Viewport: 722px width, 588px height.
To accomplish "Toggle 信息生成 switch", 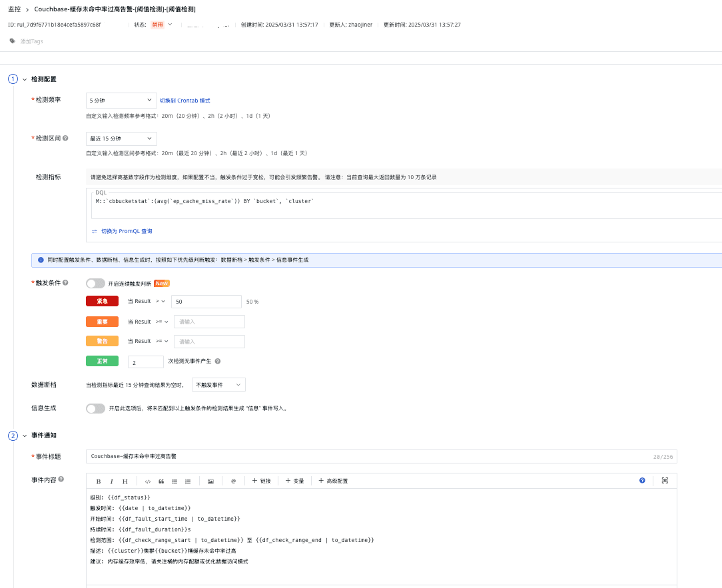I will (x=96, y=408).
